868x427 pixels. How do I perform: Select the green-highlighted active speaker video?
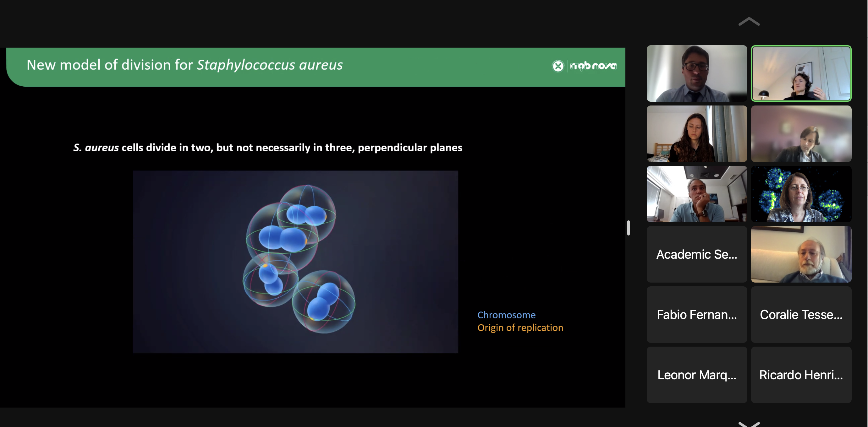pos(801,73)
